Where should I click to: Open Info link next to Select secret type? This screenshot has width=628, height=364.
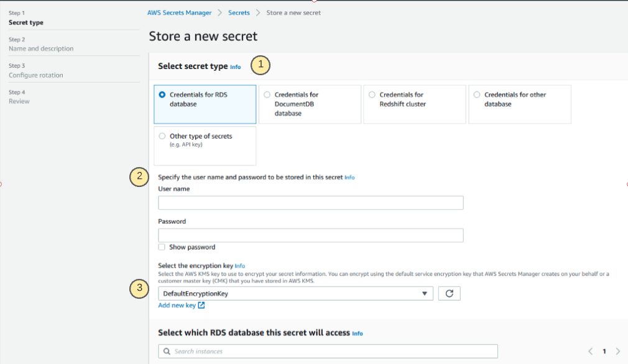coord(236,67)
